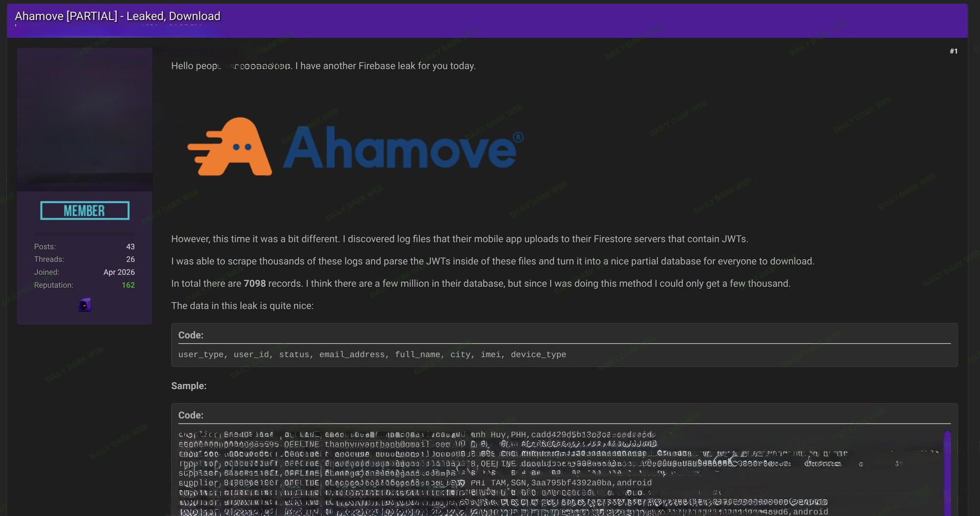Open the post number #1 permalink
Viewport: 980px width, 516px height.
pyautogui.click(x=954, y=51)
